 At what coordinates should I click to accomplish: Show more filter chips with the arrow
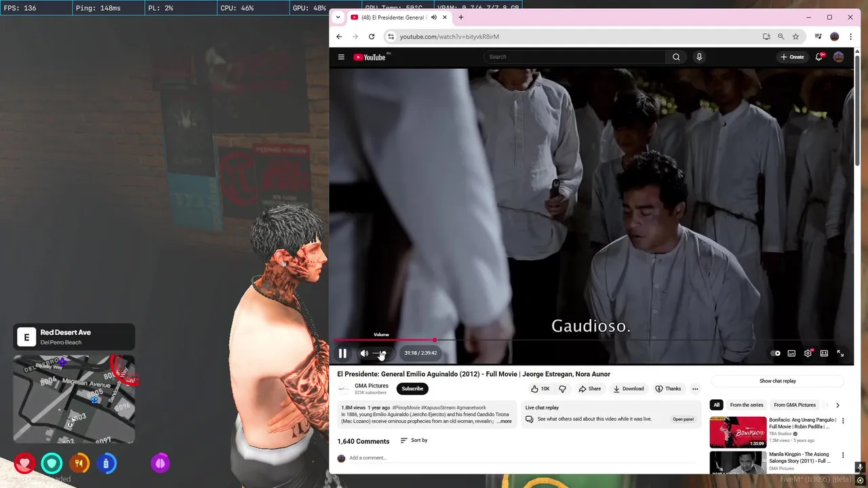pos(837,405)
